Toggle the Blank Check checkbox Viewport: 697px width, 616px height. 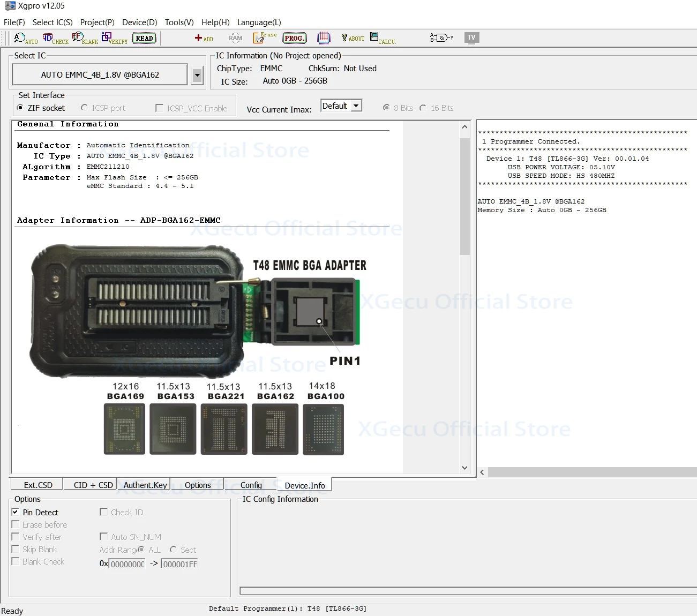(16, 561)
